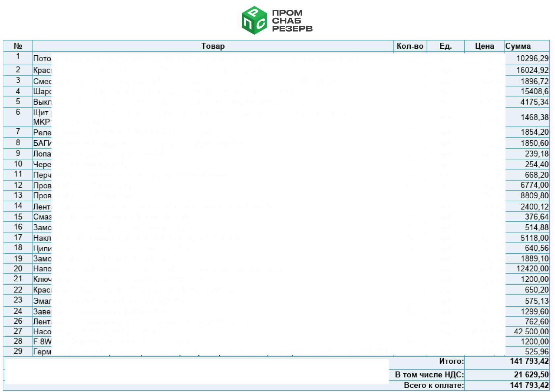The width and height of the screenshot is (555, 392).
Task: Select the sum 5118,00
Action: pyautogui.click(x=535, y=238)
